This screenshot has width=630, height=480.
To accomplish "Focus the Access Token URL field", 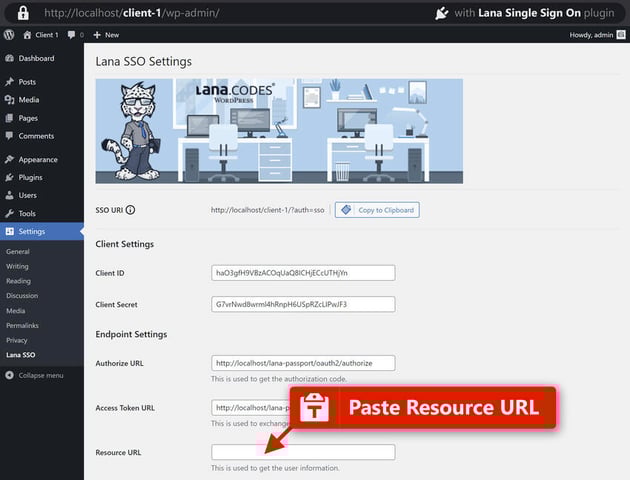I will (x=250, y=407).
